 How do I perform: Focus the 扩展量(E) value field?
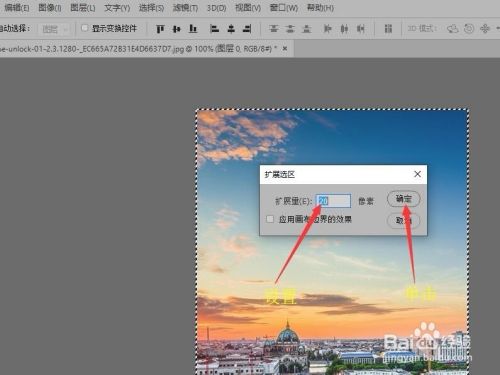(333, 201)
